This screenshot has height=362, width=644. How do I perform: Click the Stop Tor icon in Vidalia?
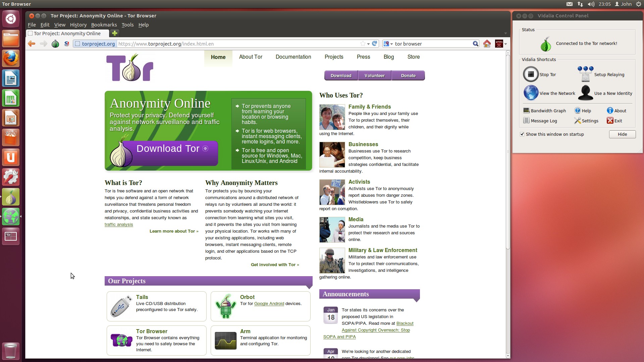click(531, 74)
